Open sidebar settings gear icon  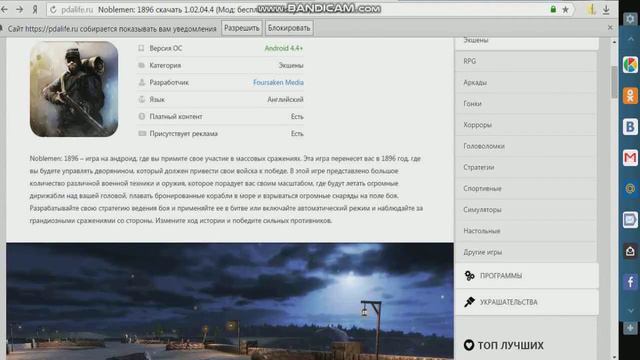pos(630,18)
